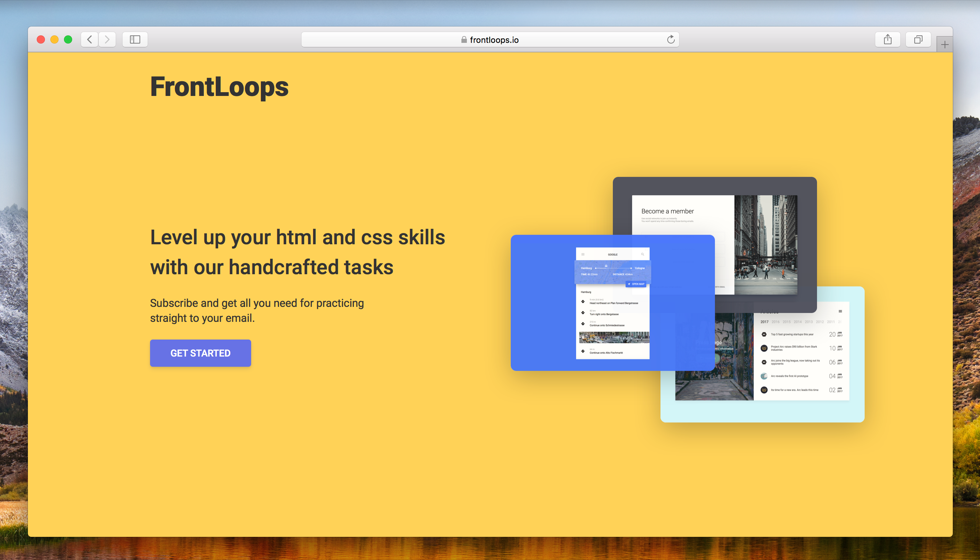
Task: Click the OPEN MAP button
Action: 636,284
